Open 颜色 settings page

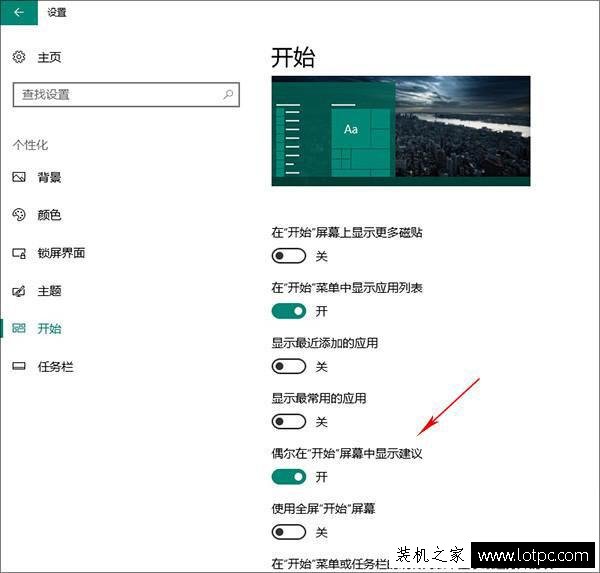[x=49, y=215]
